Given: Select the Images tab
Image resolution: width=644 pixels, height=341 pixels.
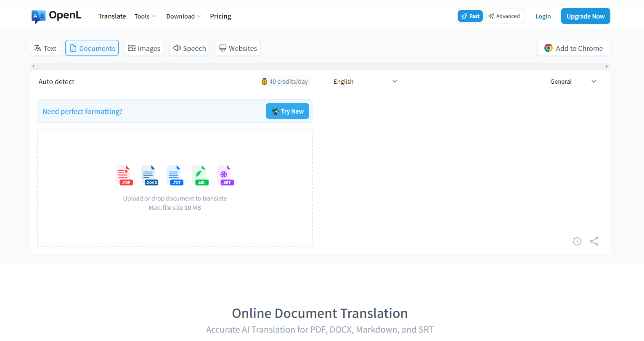Looking at the screenshot, I should [144, 48].
